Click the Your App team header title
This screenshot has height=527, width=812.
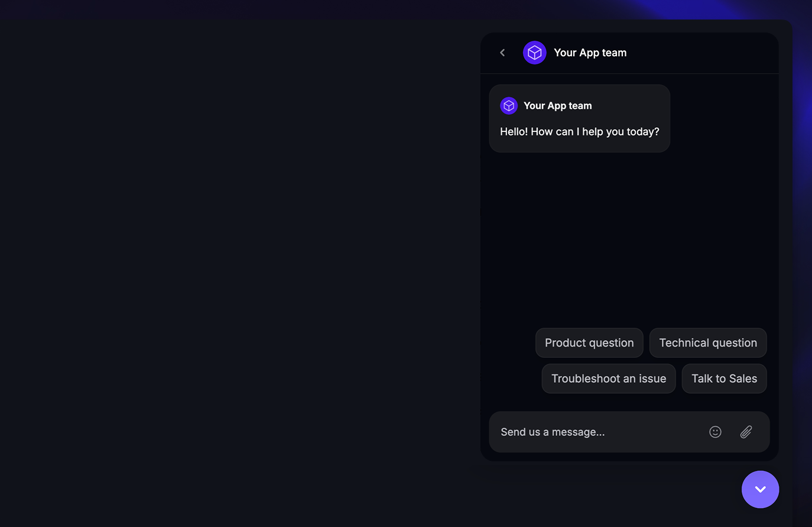pyautogui.click(x=590, y=53)
